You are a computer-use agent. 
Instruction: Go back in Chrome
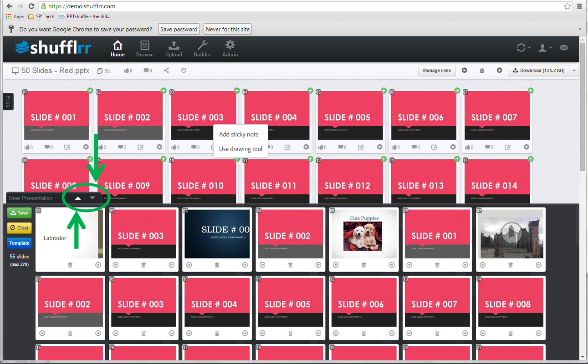pyautogui.click(x=9, y=6)
